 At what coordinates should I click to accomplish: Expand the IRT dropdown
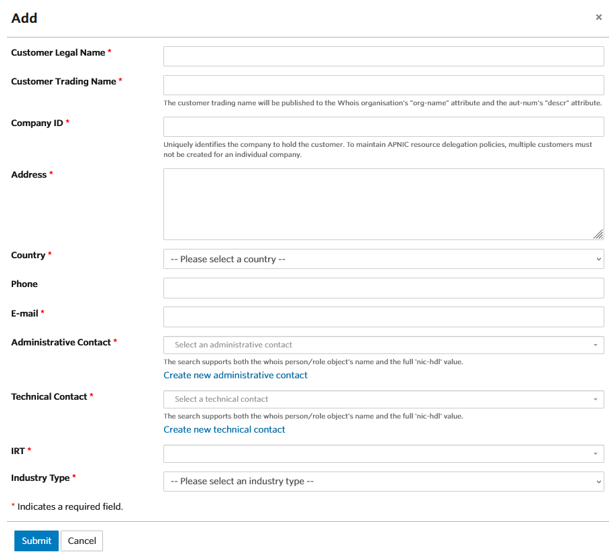click(x=375, y=453)
